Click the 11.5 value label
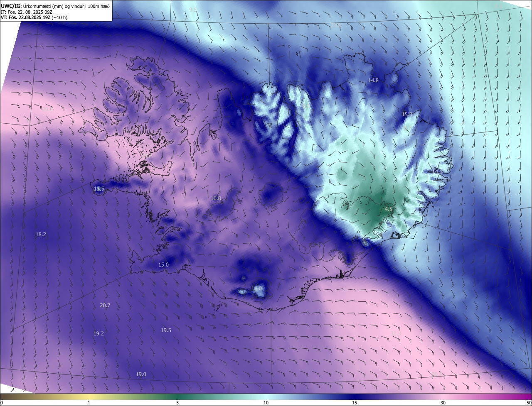The image size is (532, 406). (x=99, y=189)
